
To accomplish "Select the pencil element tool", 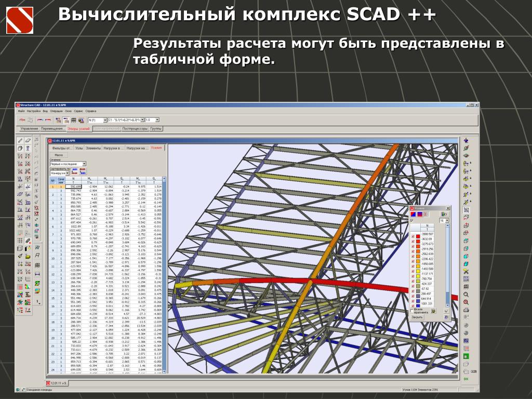I will tap(20, 140).
